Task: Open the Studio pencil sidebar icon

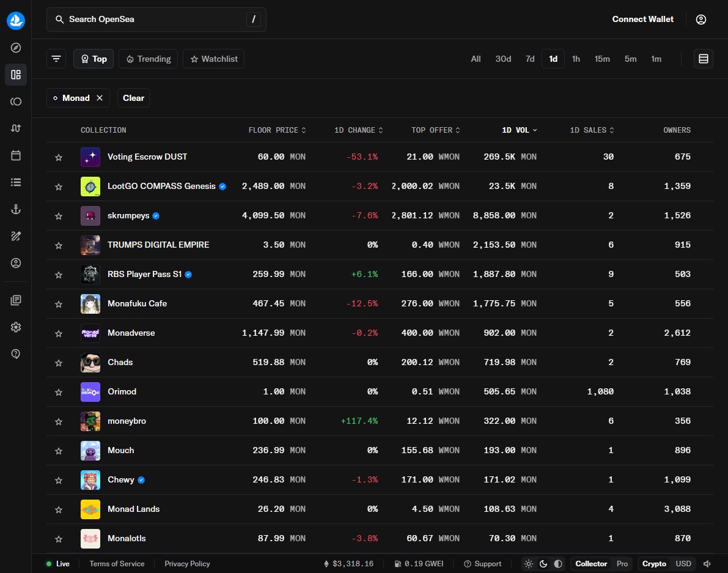Action: [x=16, y=236]
